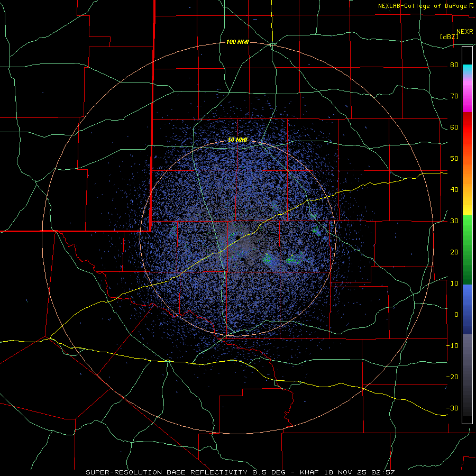Click the 20 value on dBZ scale
The height and width of the screenshot is (476, 476).
click(454, 252)
